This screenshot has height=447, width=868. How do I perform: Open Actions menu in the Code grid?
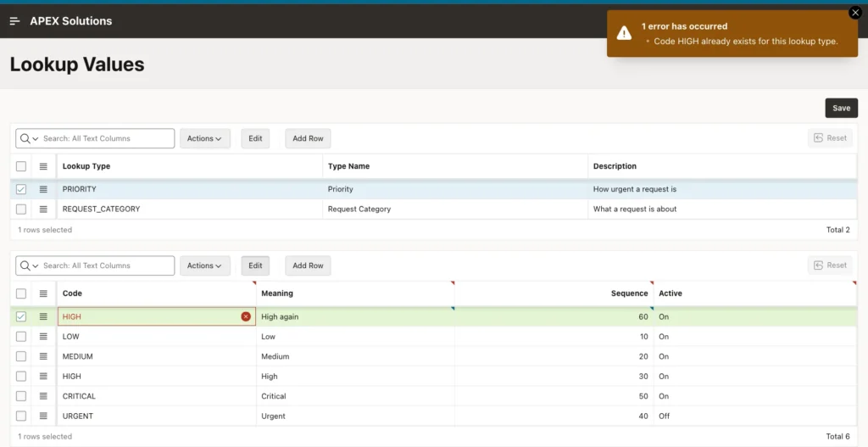tap(204, 265)
